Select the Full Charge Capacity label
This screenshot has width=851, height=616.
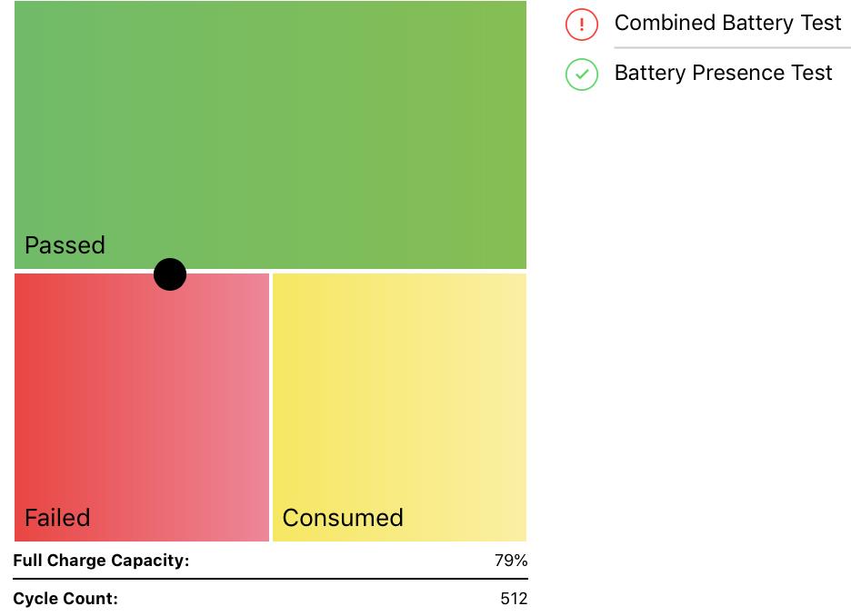click(x=101, y=561)
